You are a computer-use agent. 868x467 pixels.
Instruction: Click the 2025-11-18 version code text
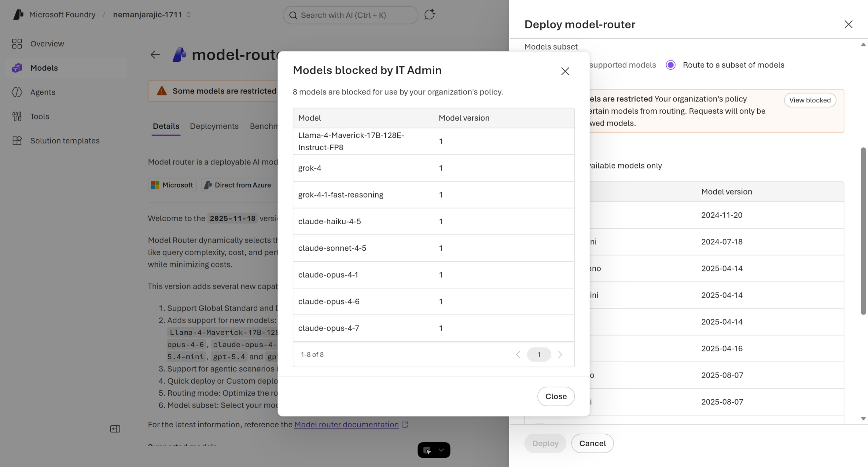point(233,218)
